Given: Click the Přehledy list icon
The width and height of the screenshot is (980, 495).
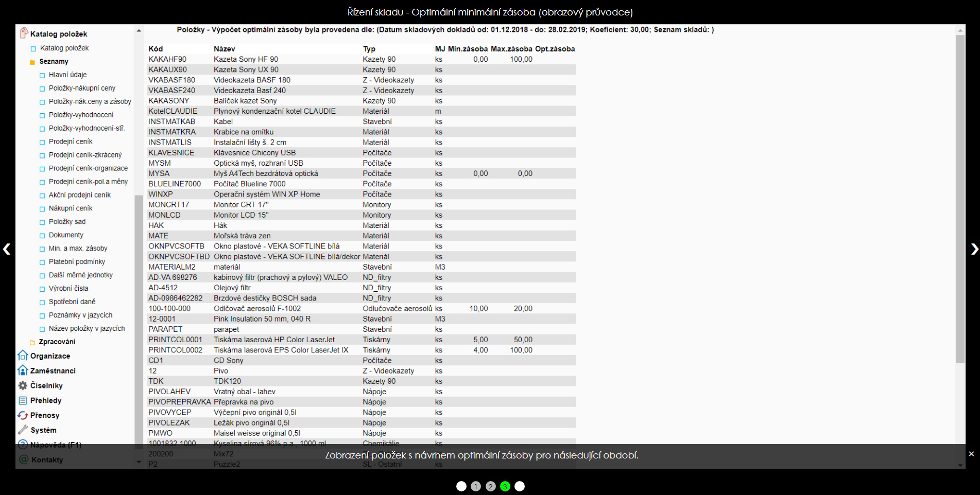Looking at the screenshot, I should tap(23, 400).
